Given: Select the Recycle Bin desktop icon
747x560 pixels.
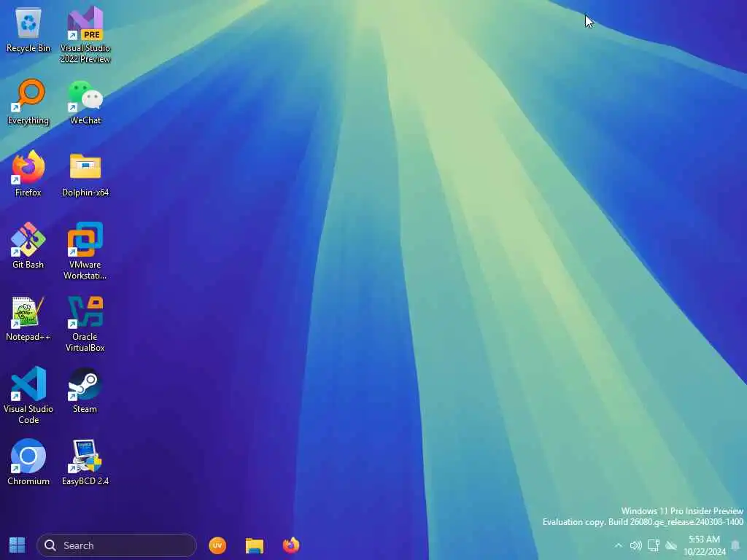Looking at the screenshot, I should pos(28,31).
